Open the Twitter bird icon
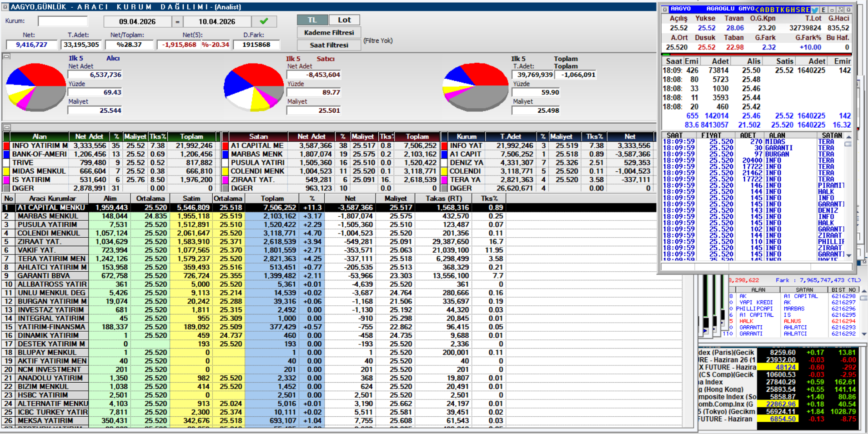Image resolution: width=868 pixels, height=434 pixels. tap(815, 10)
